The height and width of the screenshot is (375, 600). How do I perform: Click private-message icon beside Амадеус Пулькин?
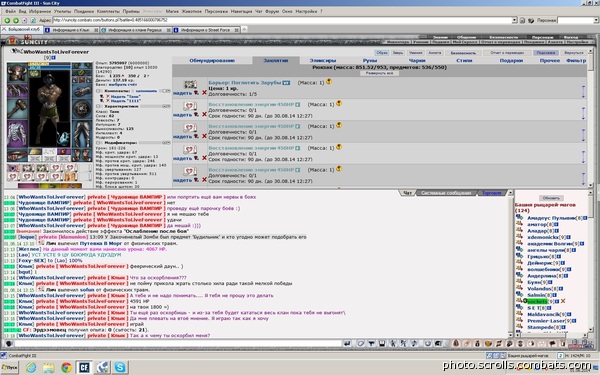[519, 217]
